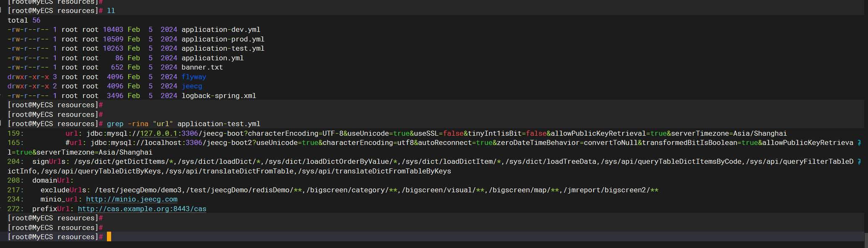The image size is (868, 248).
Task: Click the file size 10509 value
Action: [x=113, y=39]
